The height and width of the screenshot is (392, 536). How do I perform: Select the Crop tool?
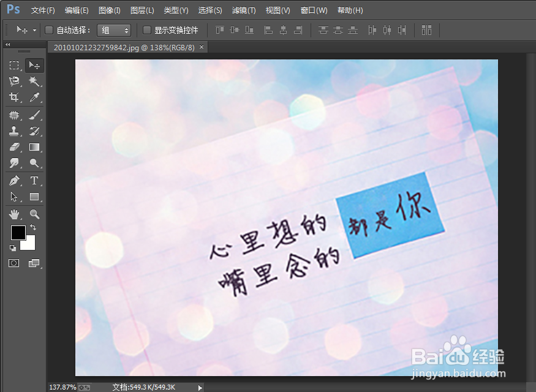[14, 97]
